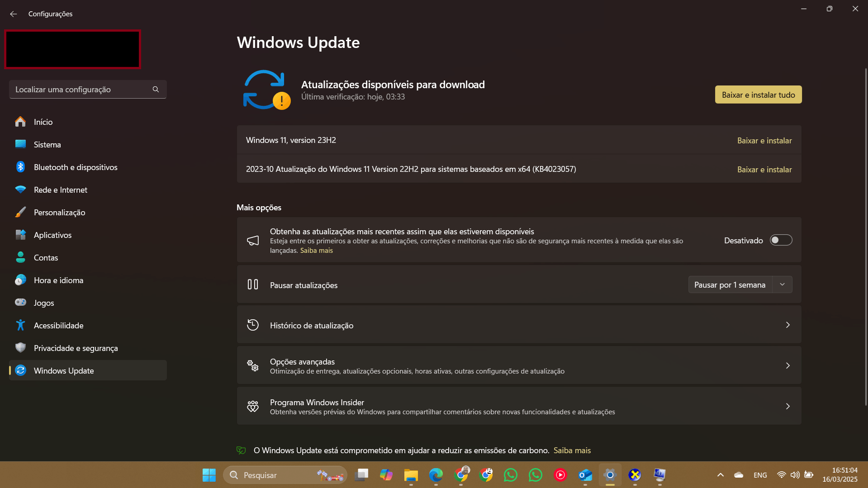
Task: Click the search magnifier in settings search box
Action: coord(156,90)
